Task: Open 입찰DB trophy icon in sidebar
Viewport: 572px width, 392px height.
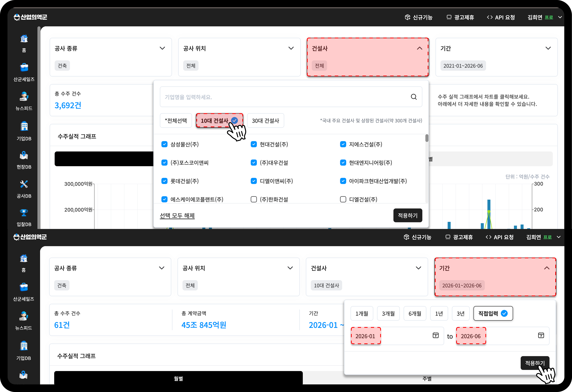Action: point(24,213)
